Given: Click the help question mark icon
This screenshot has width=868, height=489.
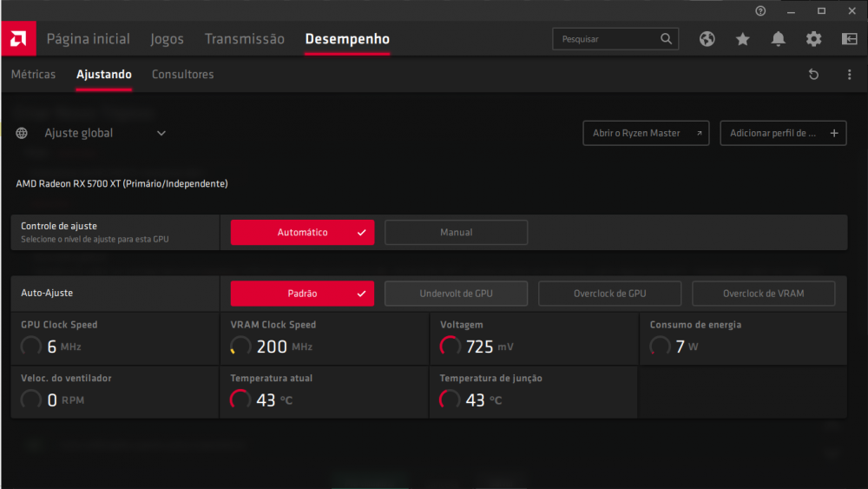Looking at the screenshot, I should click(x=760, y=11).
